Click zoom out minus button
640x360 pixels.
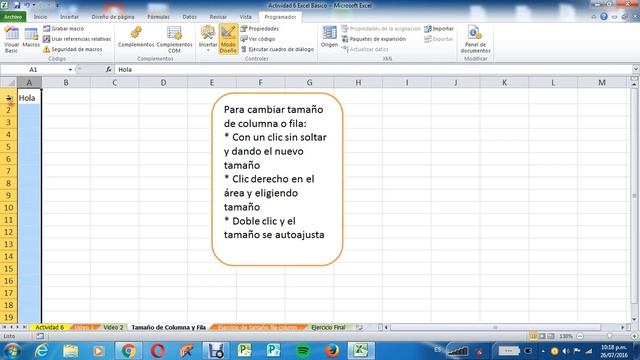pos(580,336)
